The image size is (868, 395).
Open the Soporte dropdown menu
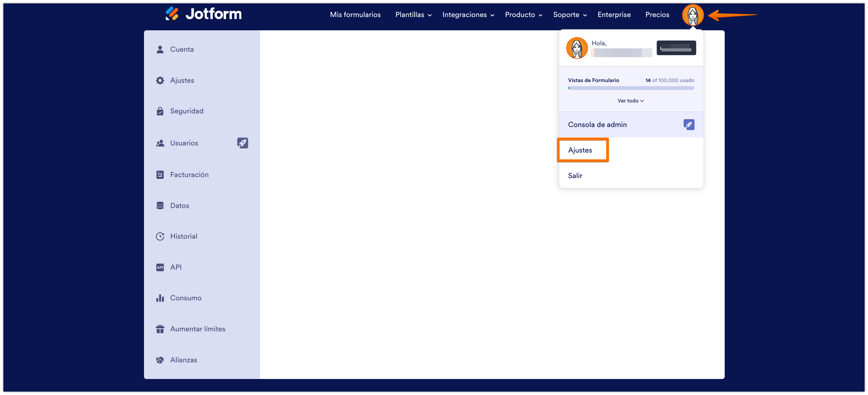(570, 15)
